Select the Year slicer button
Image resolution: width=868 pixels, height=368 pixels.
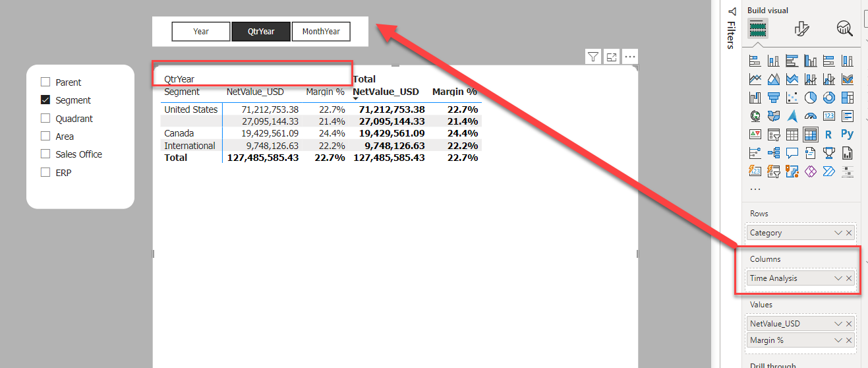201,31
